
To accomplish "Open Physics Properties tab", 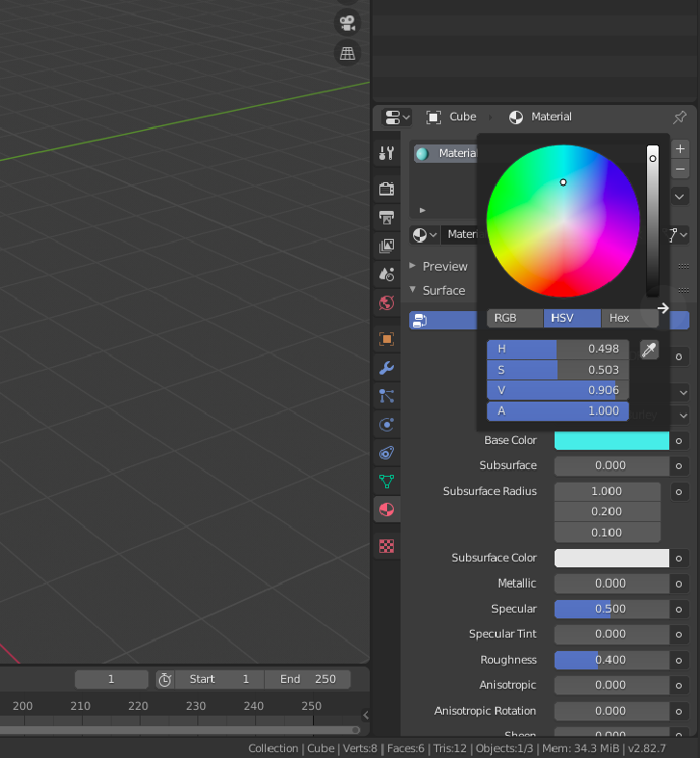I will (387, 425).
